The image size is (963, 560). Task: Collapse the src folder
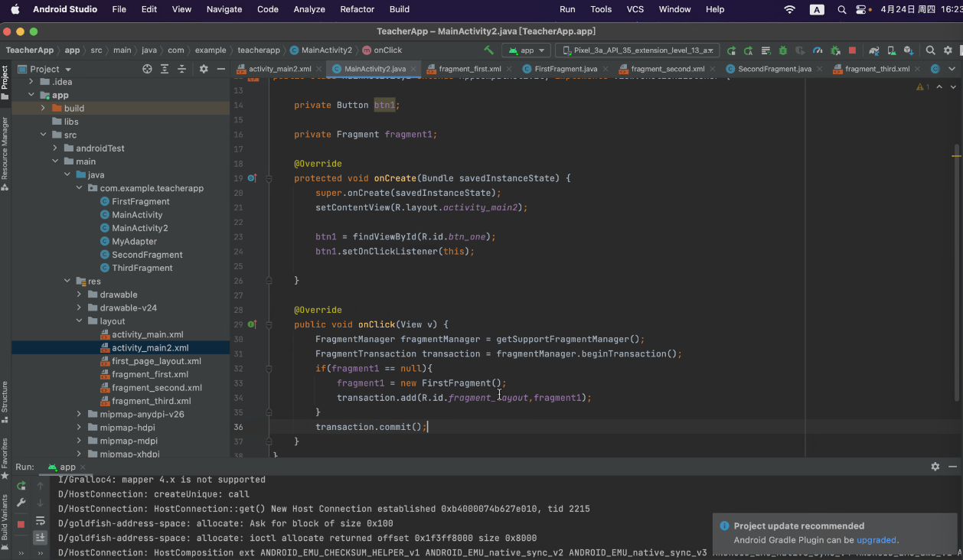43,135
